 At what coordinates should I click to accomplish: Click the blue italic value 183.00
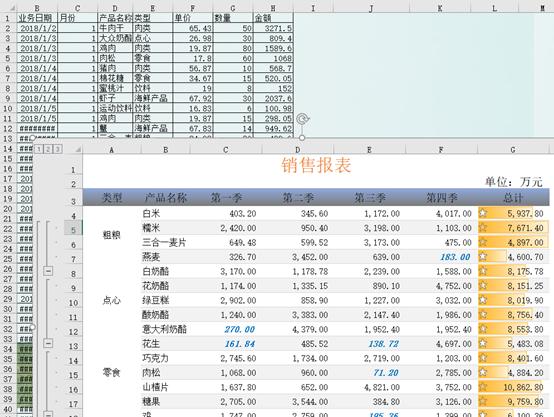point(455,257)
